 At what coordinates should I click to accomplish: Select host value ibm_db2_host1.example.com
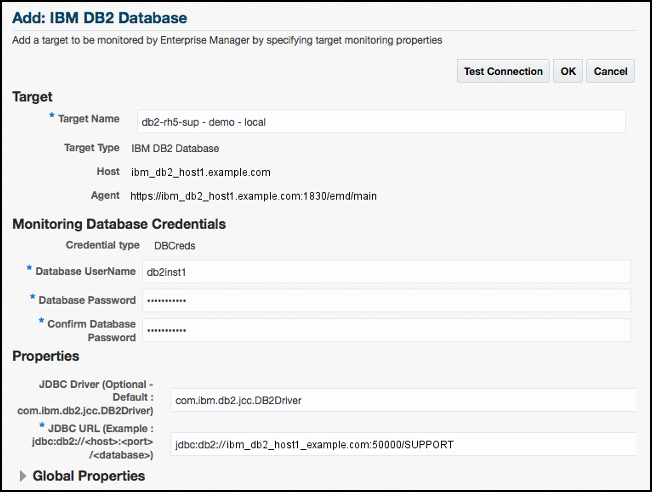coord(201,172)
